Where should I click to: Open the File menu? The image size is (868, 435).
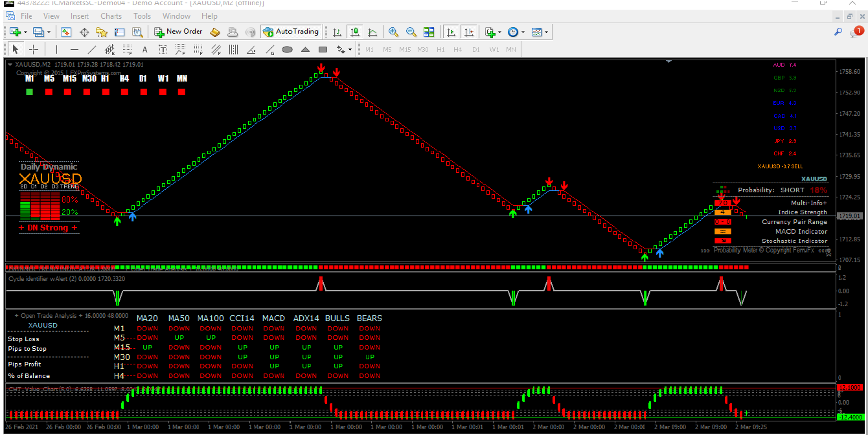coord(27,16)
